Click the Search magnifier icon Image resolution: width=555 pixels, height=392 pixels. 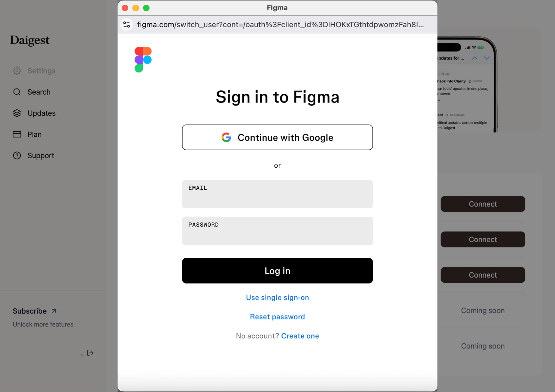click(17, 92)
